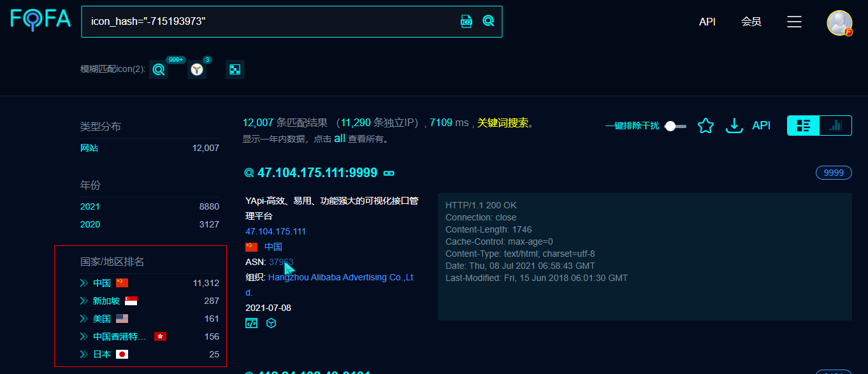
Task: Click the YApi site title text
Action: (332, 208)
